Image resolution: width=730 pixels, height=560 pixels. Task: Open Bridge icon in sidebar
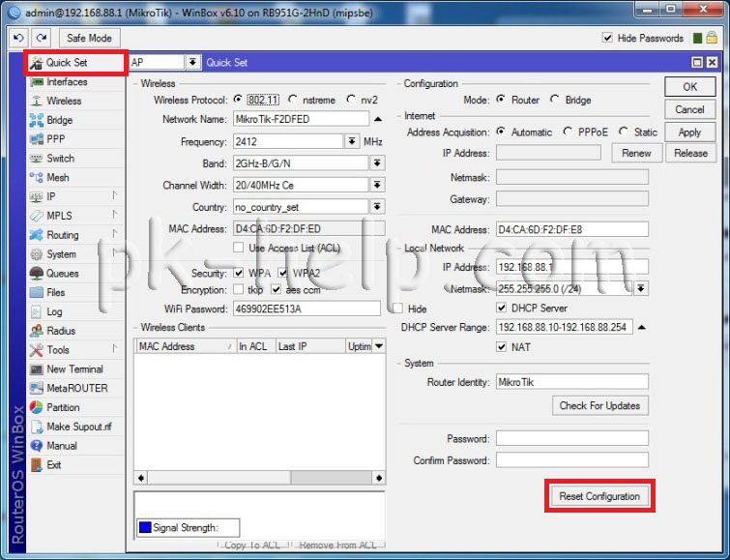click(37, 120)
